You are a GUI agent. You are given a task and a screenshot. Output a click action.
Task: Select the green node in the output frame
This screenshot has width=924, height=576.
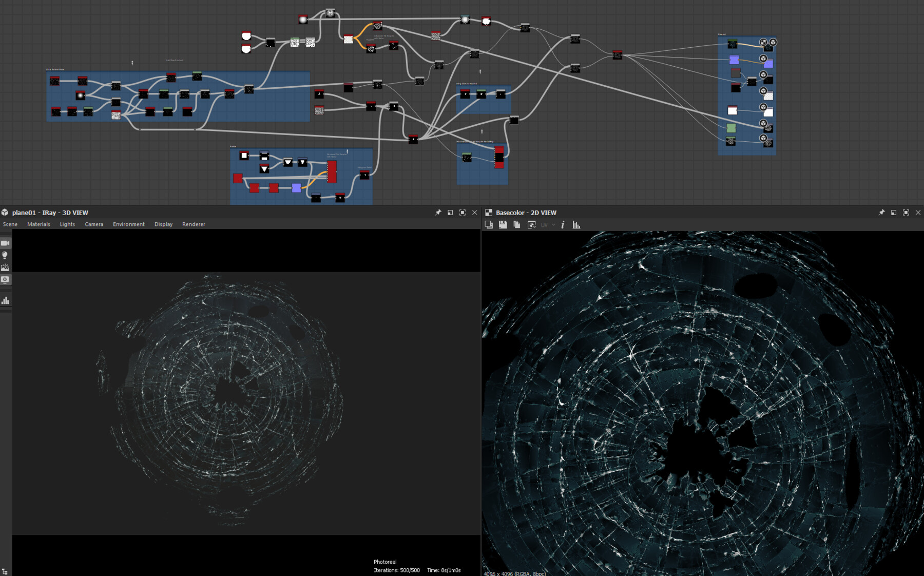(x=731, y=128)
